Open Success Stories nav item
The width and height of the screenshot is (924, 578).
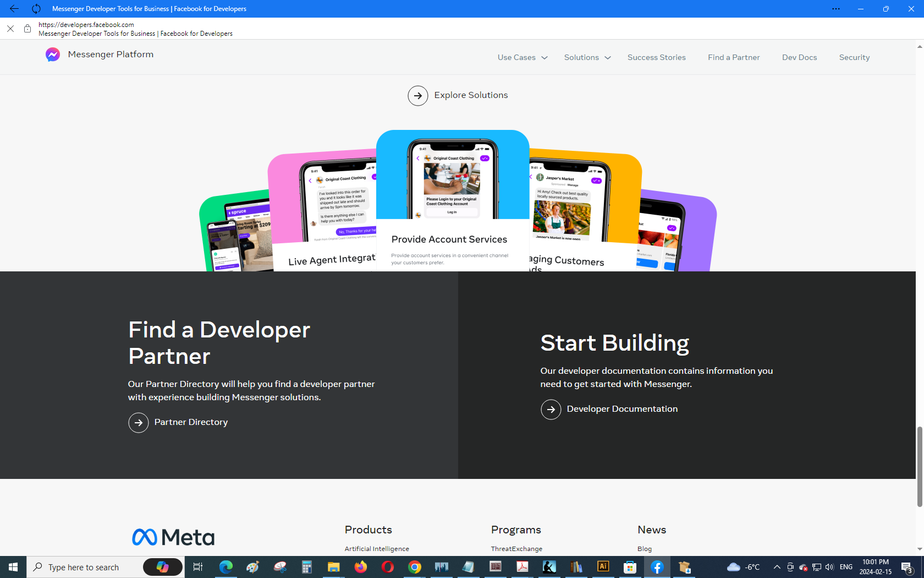[x=656, y=58]
